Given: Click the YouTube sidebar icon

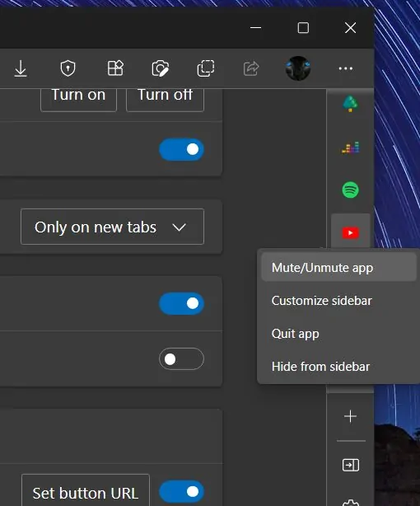Looking at the screenshot, I should tap(350, 232).
